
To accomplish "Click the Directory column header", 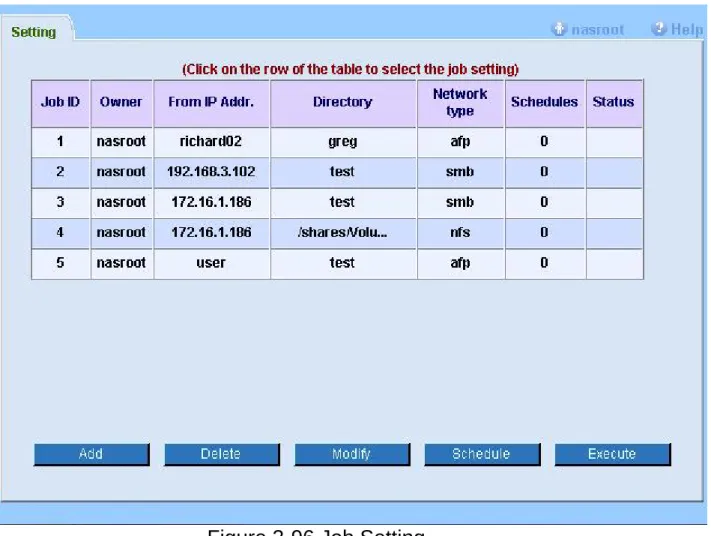I will (x=343, y=103).
